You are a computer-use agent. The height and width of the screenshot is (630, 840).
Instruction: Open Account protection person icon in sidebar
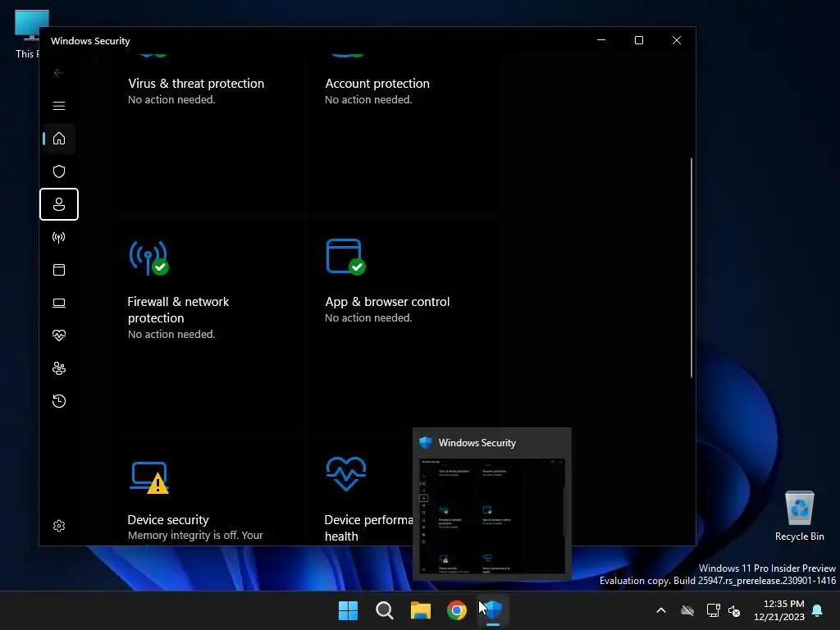[59, 204]
